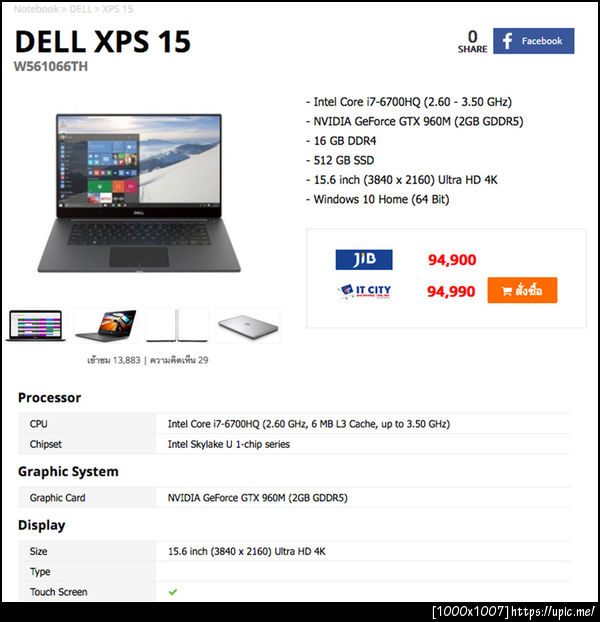Click the JIB price 94,900
The image size is (600, 622).
pos(452,260)
